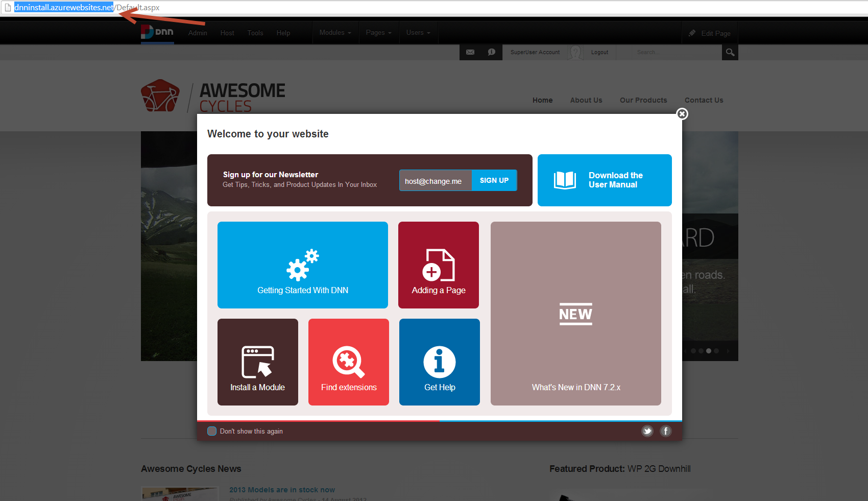The image size is (868, 501).
Task: Close the welcome popup with X
Action: 682,114
